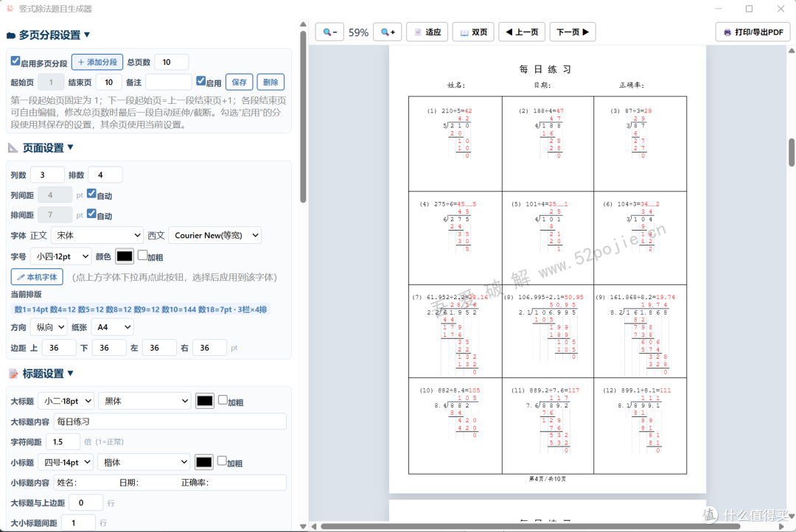The height and width of the screenshot is (532, 796).
Task: Click the fit page 适应 button
Action: pos(427,32)
